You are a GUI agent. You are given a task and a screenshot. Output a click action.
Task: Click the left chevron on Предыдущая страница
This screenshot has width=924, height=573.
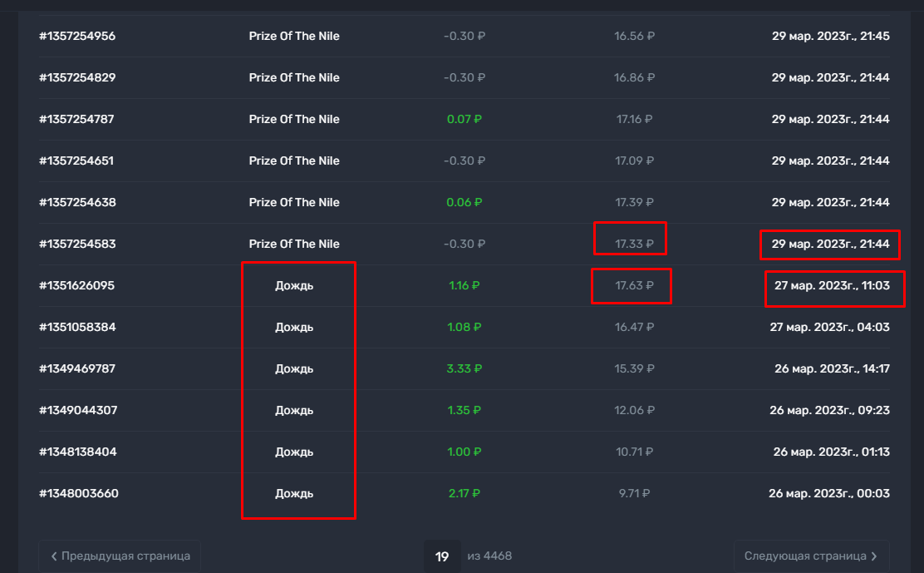tap(54, 556)
